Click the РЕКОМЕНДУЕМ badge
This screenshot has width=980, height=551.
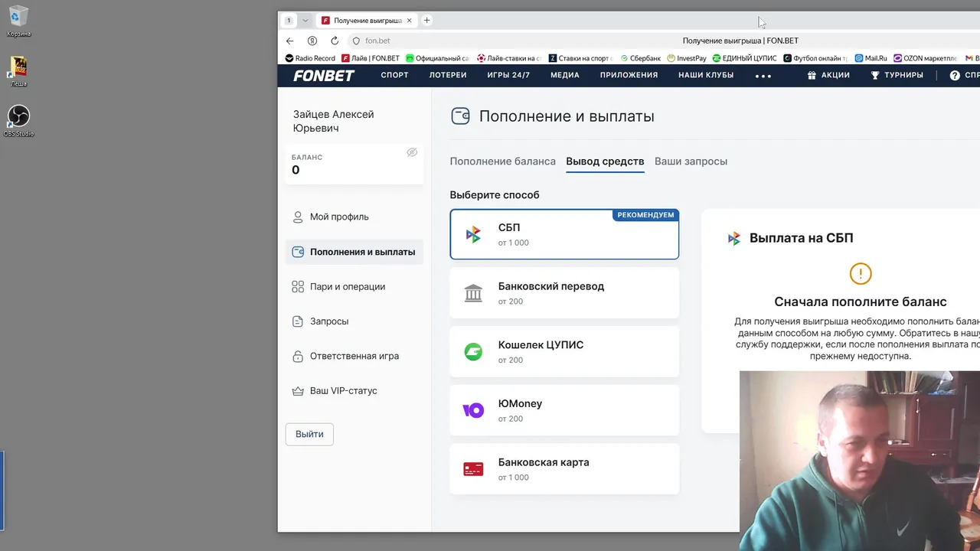click(645, 215)
